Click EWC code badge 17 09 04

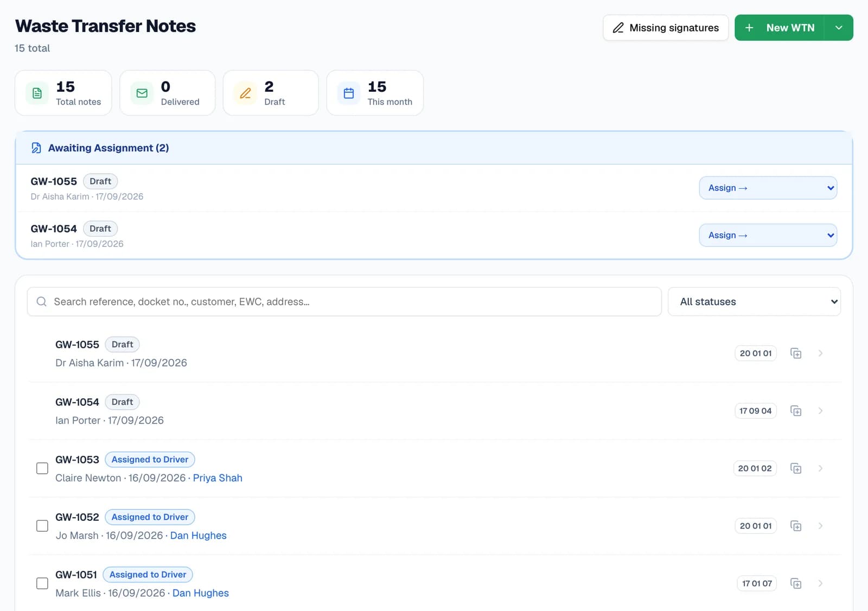(755, 411)
